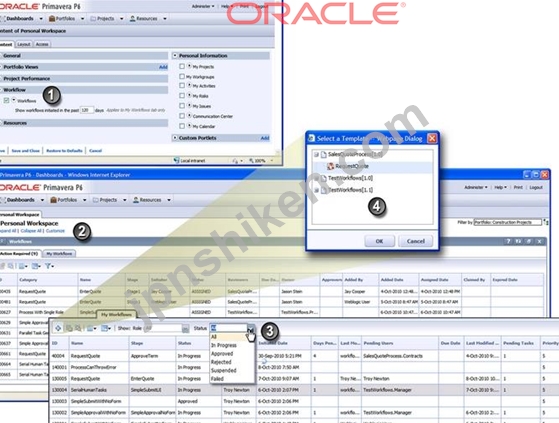The image size is (559, 423).
Task: Tick the My Projects checkbox
Action: (182, 66)
